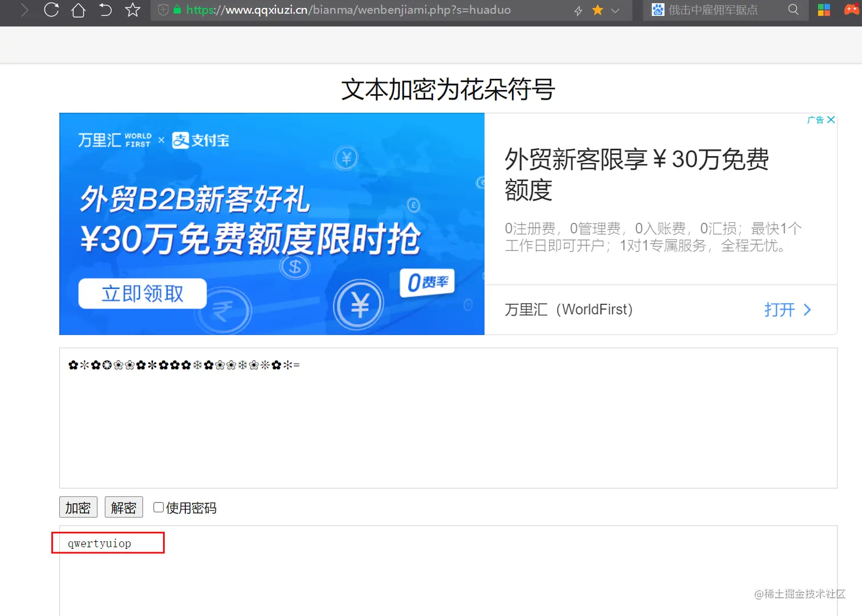
Task: Click the page title 文本加密为花朵符号
Action: point(448,89)
